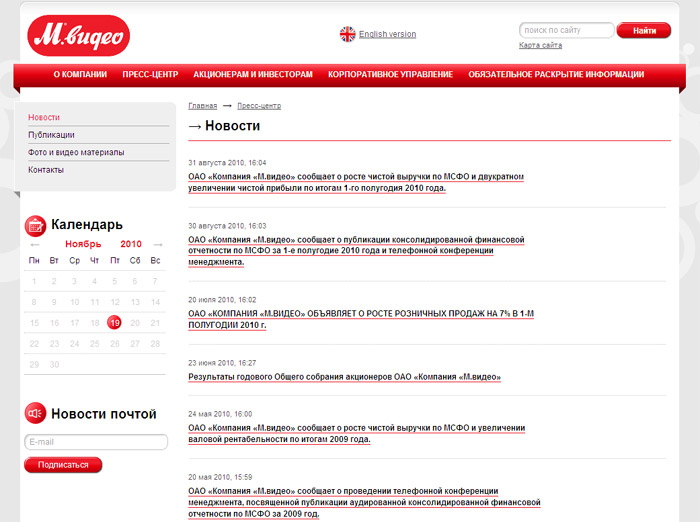Go to next month in calendar
Image resolution: width=700 pixels, height=522 pixels.
tap(155, 244)
